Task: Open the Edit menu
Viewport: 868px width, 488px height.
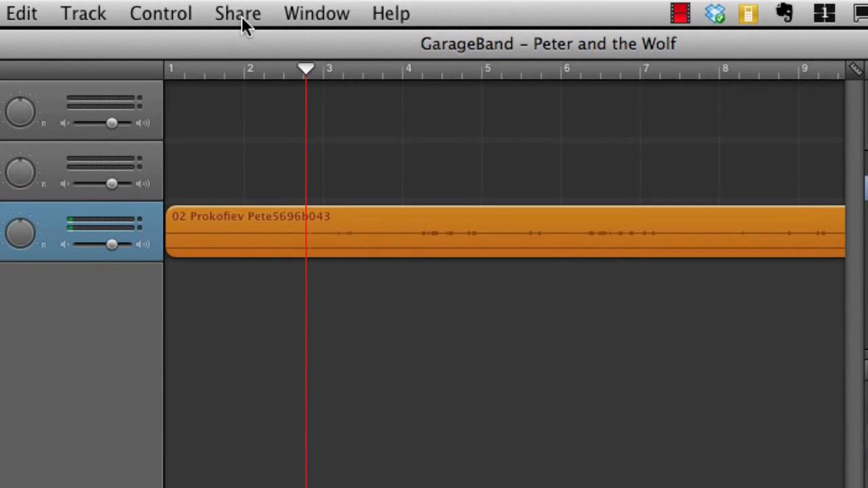Action: click(22, 14)
